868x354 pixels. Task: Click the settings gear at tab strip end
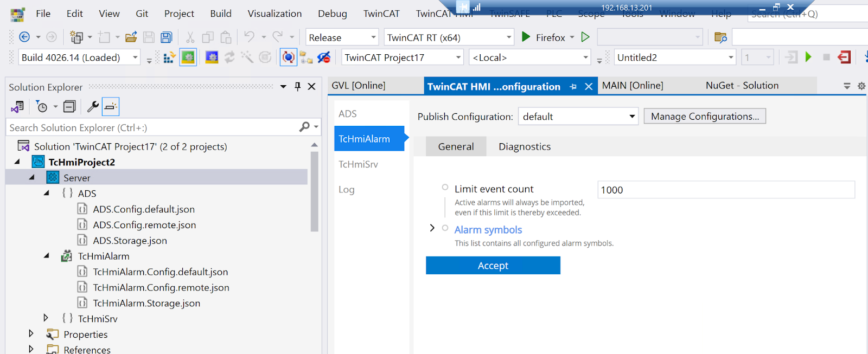(x=861, y=86)
